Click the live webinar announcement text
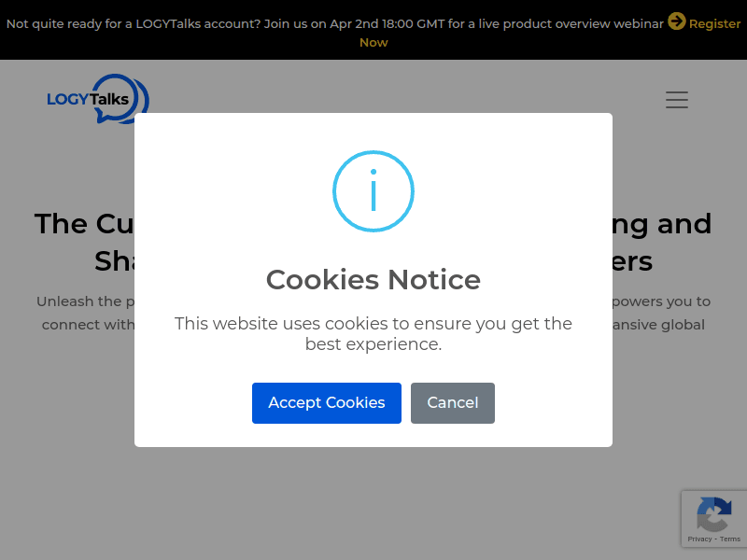 (x=335, y=24)
